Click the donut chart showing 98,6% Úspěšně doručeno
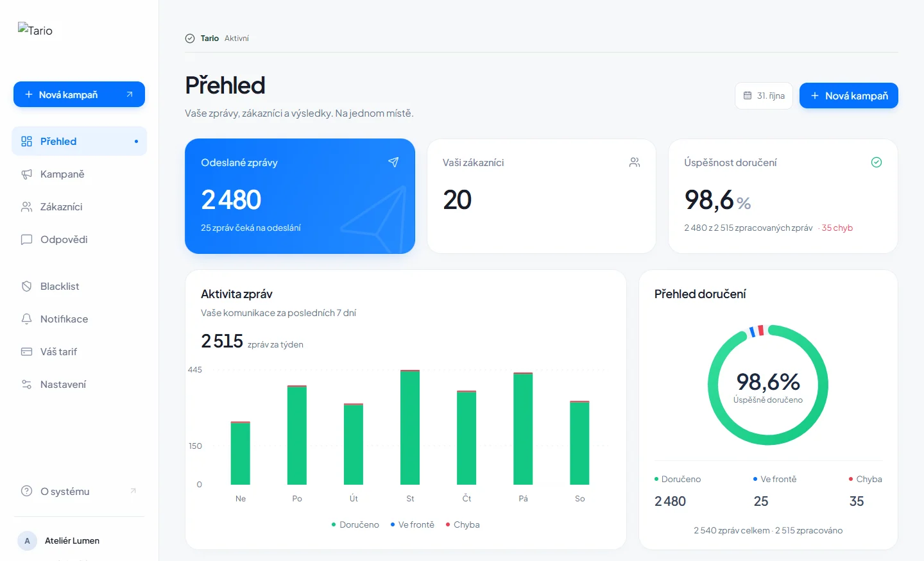924x561 pixels. click(768, 385)
